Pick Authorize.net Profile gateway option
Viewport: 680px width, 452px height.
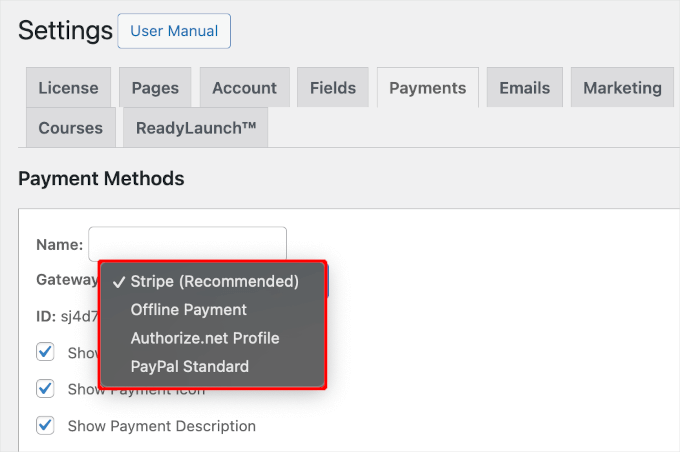[x=212, y=338]
